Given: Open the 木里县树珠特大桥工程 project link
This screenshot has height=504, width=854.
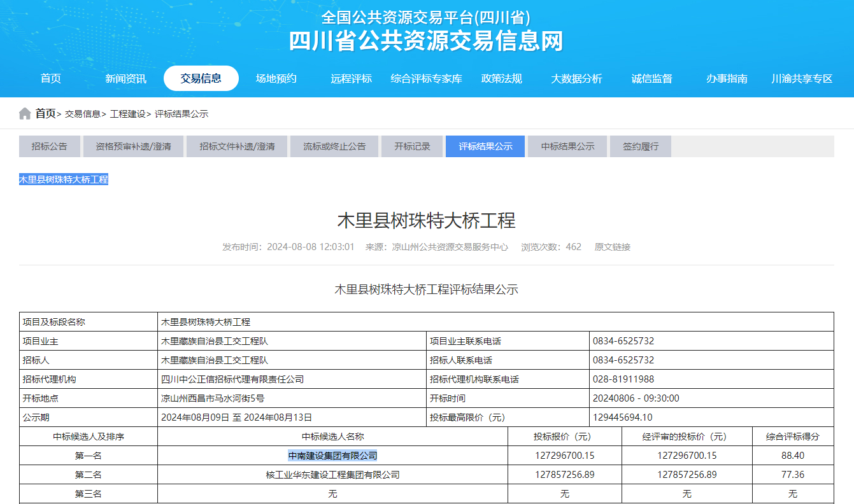Looking at the screenshot, I should point(64,179).
